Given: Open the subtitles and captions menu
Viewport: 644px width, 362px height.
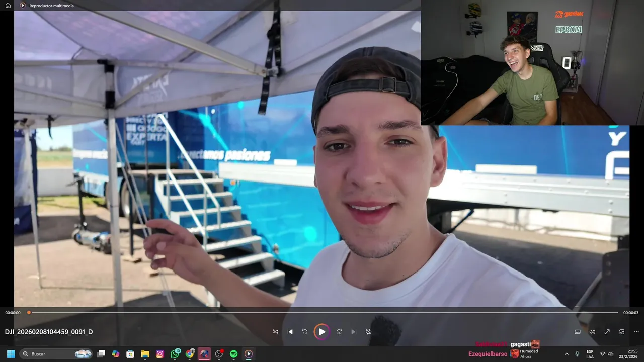Looking at the screenshot, I should pos(578,332).
